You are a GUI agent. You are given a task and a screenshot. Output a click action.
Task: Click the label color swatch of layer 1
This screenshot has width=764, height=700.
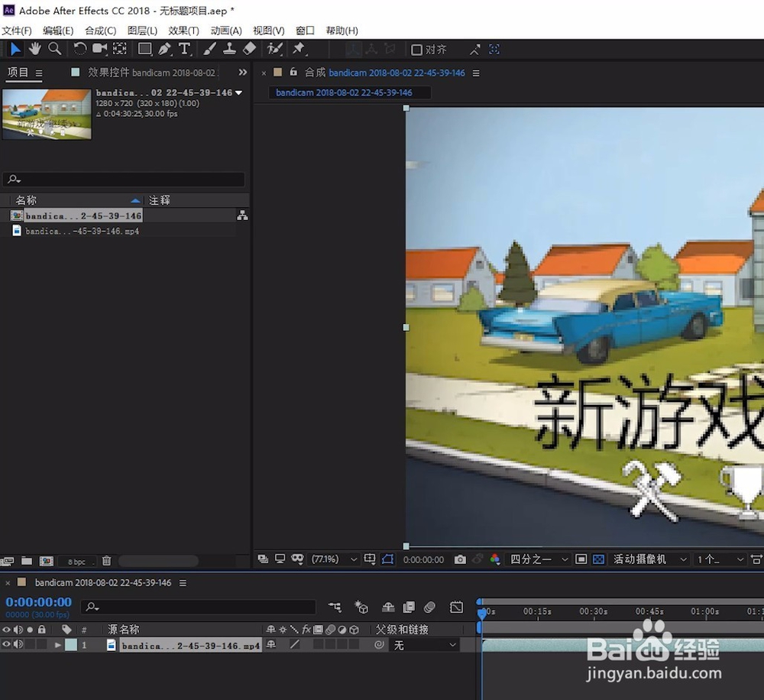[x=71, y=645]
